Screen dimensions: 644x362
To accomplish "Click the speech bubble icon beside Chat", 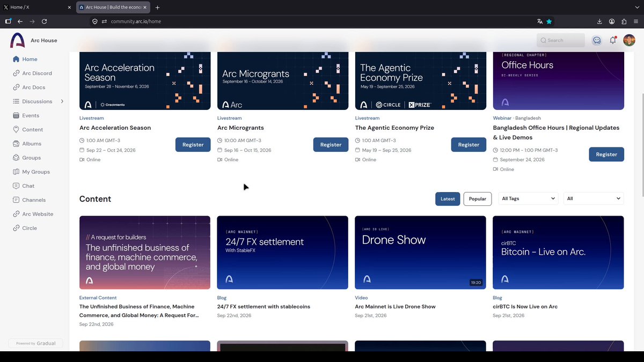I will pos(17,186).
